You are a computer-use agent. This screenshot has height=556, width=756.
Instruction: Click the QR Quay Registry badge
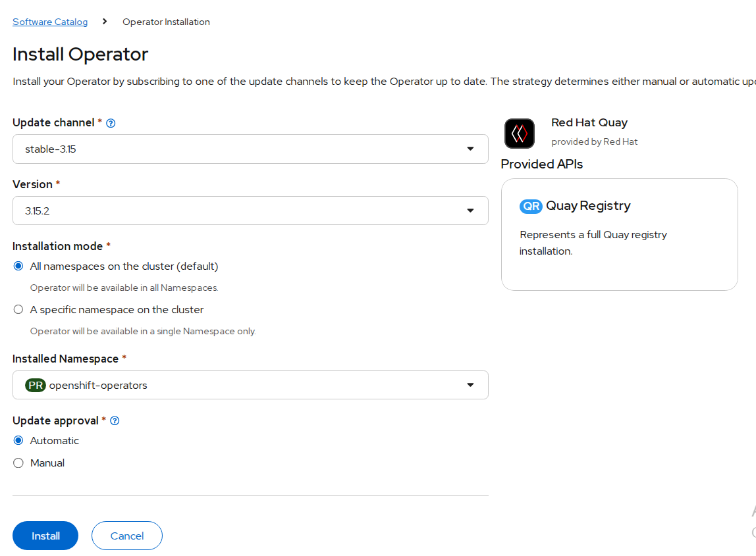click(530, 207)
